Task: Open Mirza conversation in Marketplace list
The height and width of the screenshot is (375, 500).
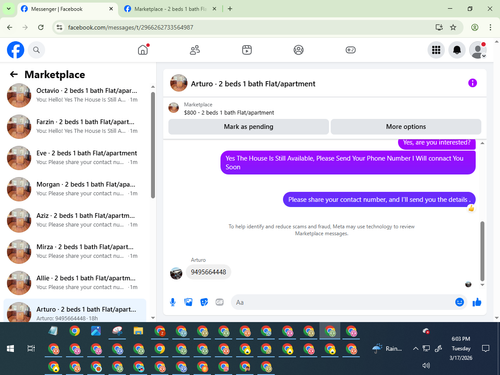Action: [75, 252]
